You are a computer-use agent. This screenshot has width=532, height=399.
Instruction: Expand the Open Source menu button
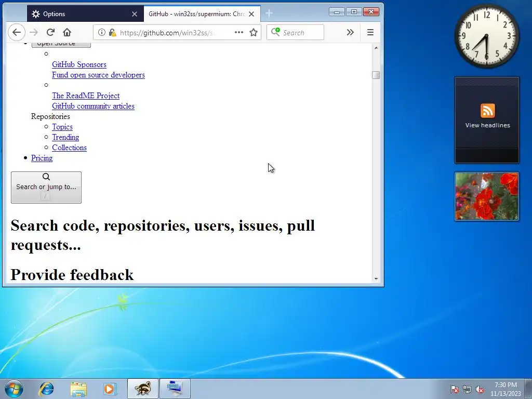coord(61,44)
